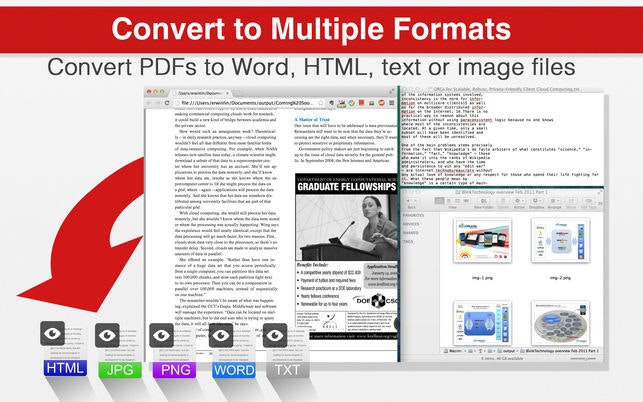Click the first dark extension icon after the star
The image size is (643, 402).
331,103
